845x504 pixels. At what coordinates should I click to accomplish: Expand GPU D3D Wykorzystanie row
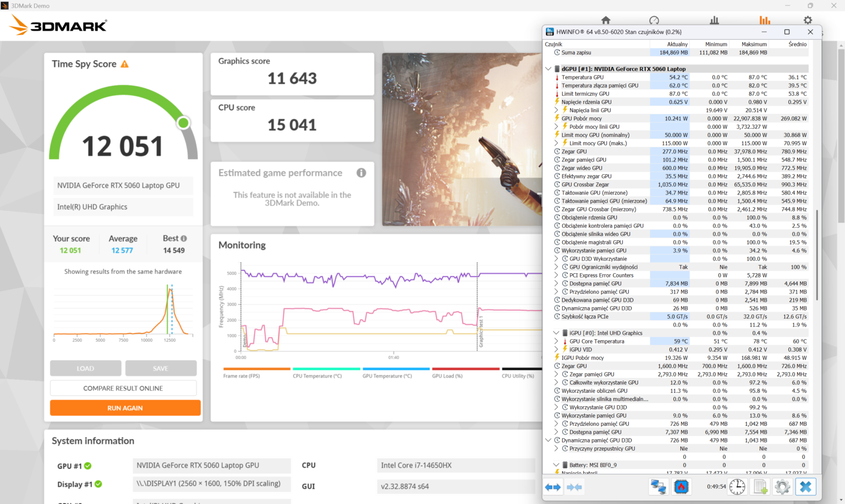coord(556,259)
